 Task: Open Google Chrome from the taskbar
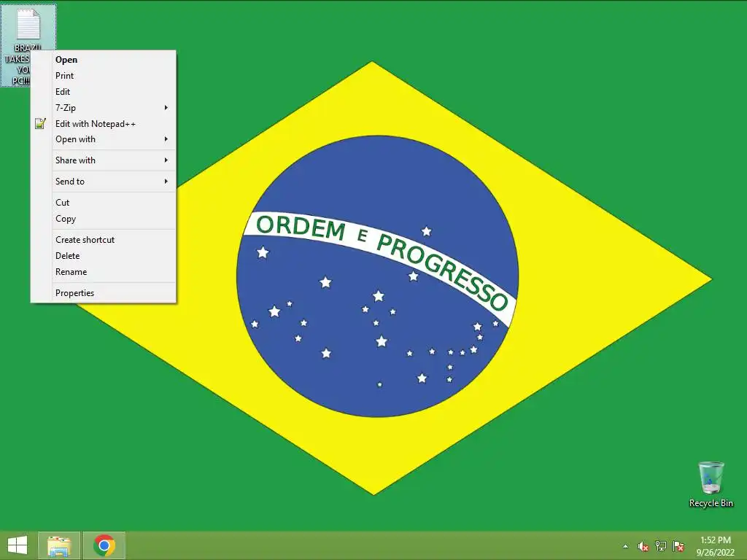(104, 545)
